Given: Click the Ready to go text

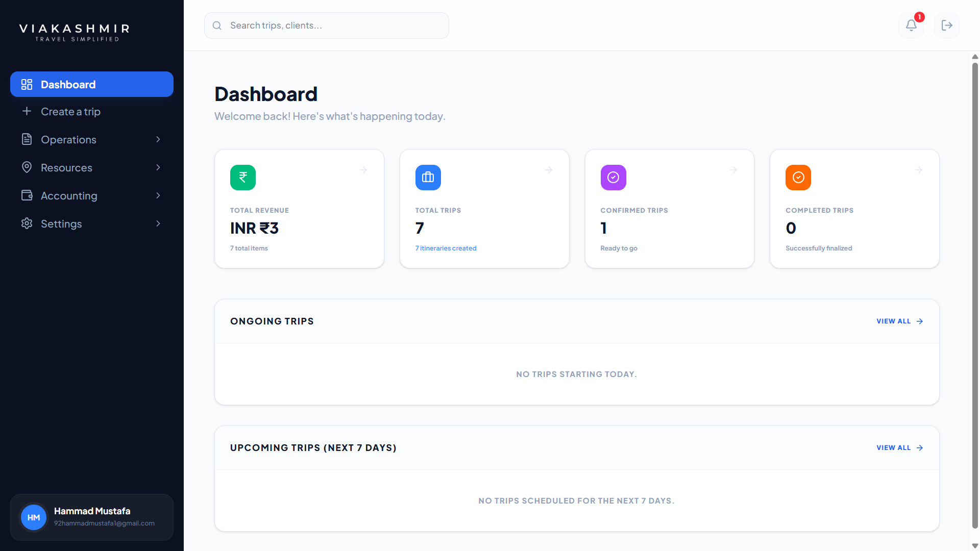Looking at the screenshot, I should point(619,248).
